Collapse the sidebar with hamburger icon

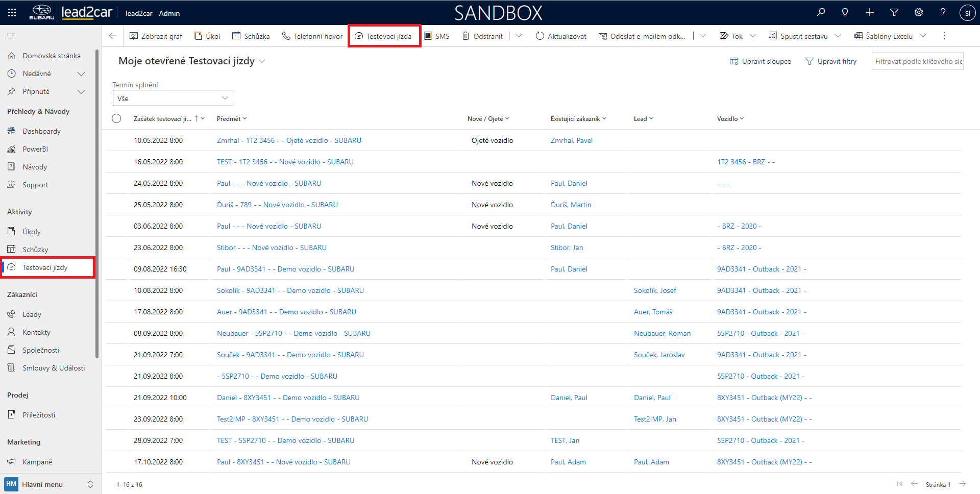[x=11, y=36]
